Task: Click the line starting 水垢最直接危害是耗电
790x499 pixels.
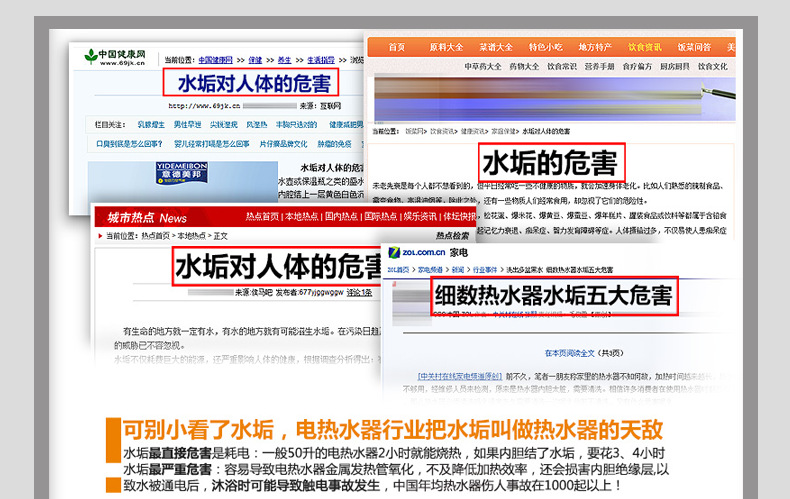Action: point(393,453)
